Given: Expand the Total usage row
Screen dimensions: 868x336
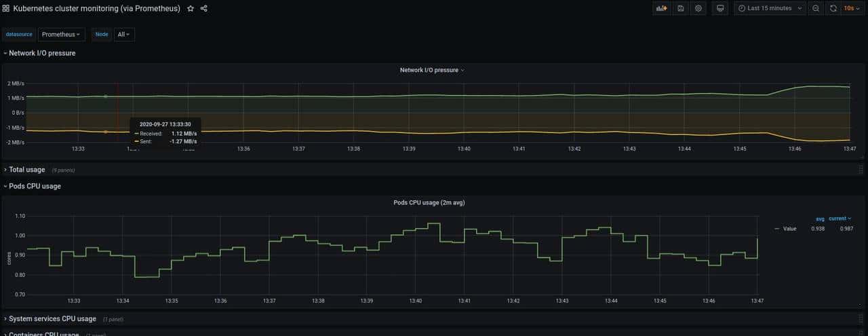Looking at the screenshot, I should coord(26,170).
